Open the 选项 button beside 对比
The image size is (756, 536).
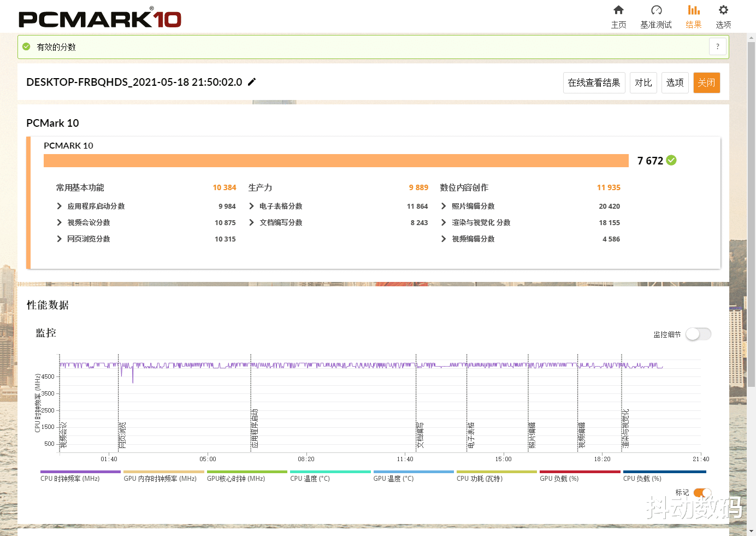coord(675,83)
